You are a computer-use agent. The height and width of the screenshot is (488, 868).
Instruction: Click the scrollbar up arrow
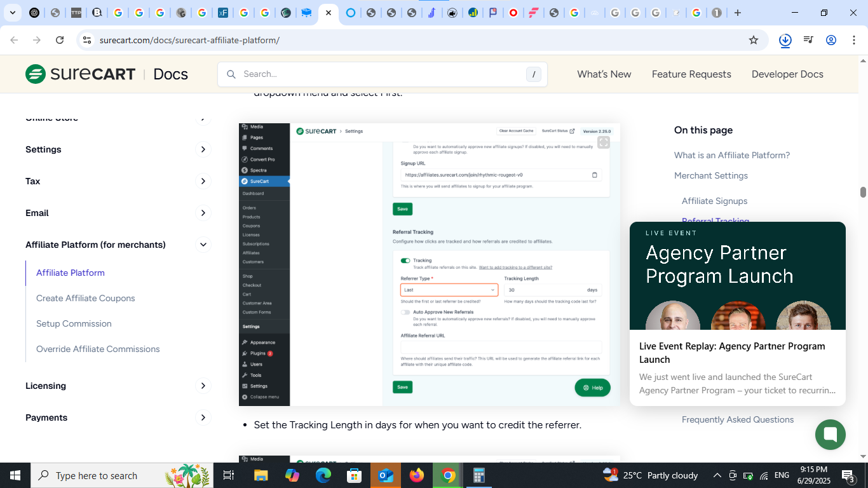tap(863, 61)
